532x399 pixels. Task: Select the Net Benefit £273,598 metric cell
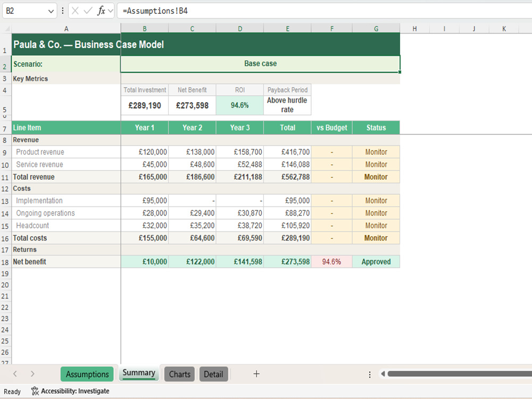point(192,105)
